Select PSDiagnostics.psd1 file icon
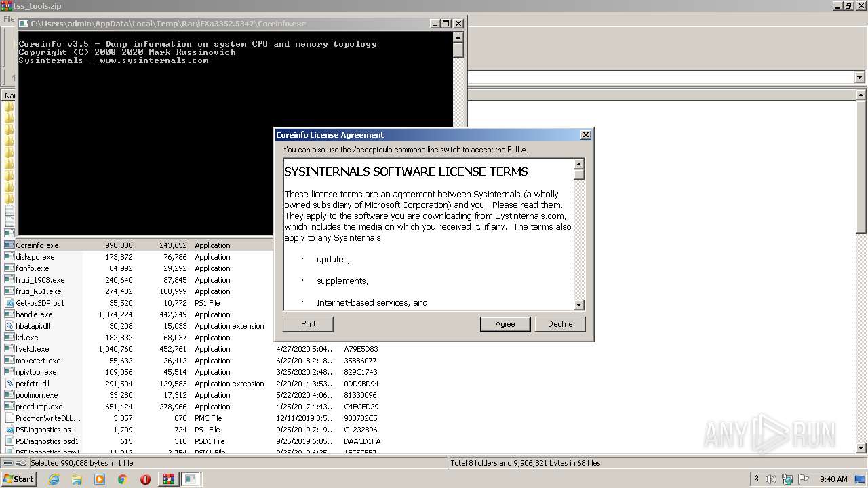 tap(9, 441)
